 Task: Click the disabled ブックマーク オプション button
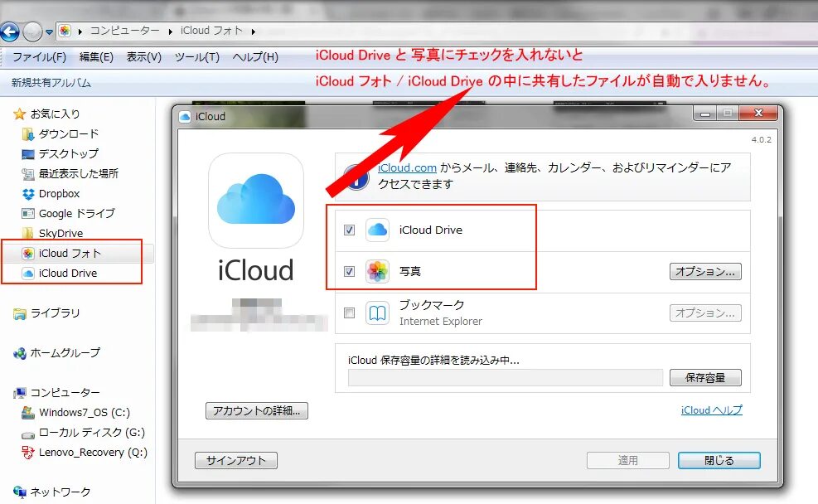point(705,313)
